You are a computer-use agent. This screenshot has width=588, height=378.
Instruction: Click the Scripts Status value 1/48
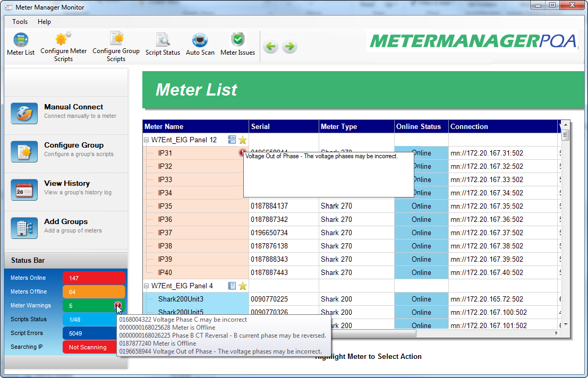90,320
